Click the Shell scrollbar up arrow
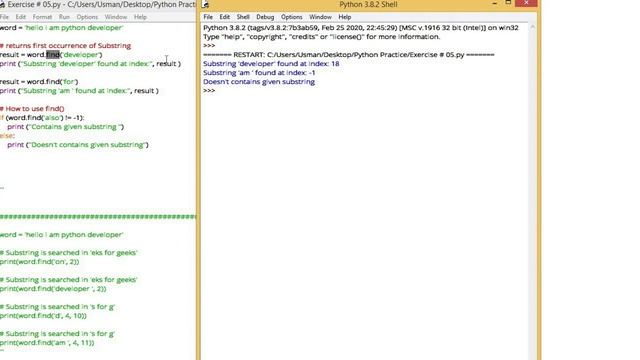 532,27
